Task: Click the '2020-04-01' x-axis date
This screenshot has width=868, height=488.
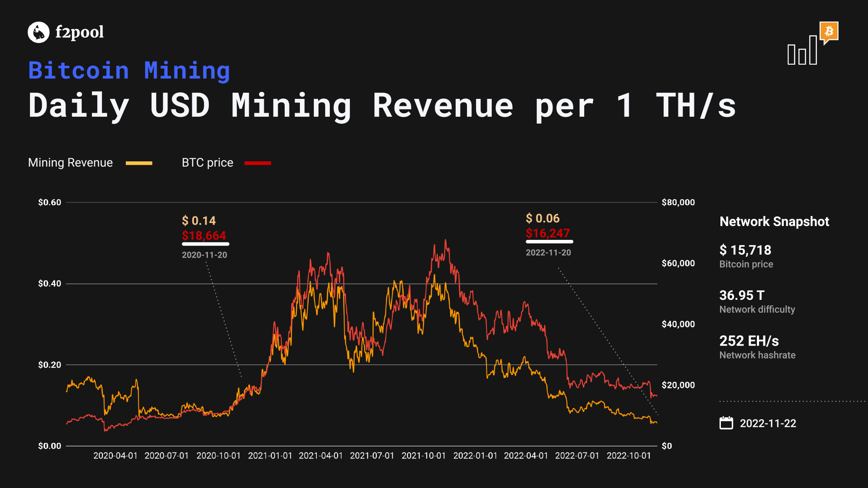Action: (x=115, y=456)
